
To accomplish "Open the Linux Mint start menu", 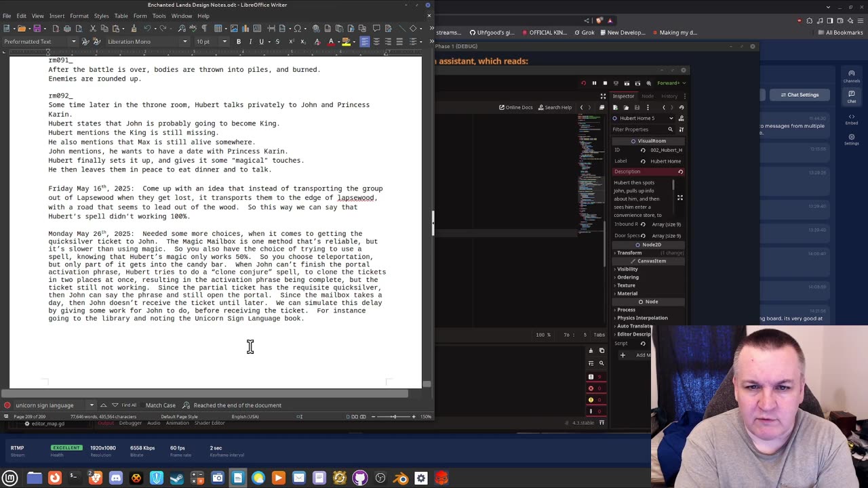I will (x=10, y=478).
